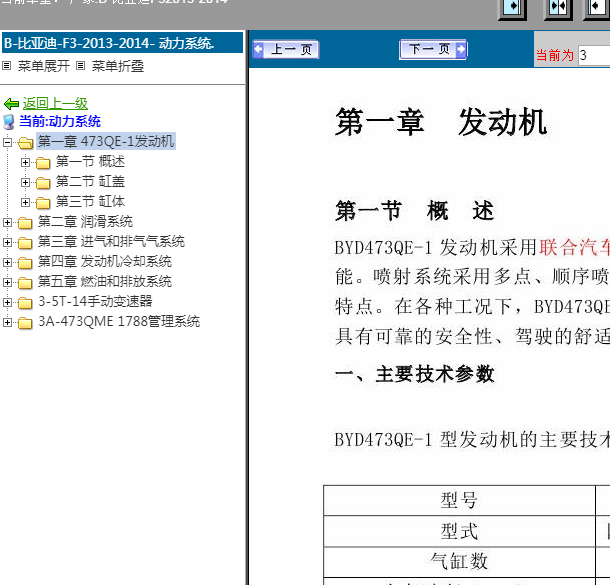Expand 第三章 进气和排气气系统 node
The height and width of the screenshot is (585, 610).
(x=7, y=243)
